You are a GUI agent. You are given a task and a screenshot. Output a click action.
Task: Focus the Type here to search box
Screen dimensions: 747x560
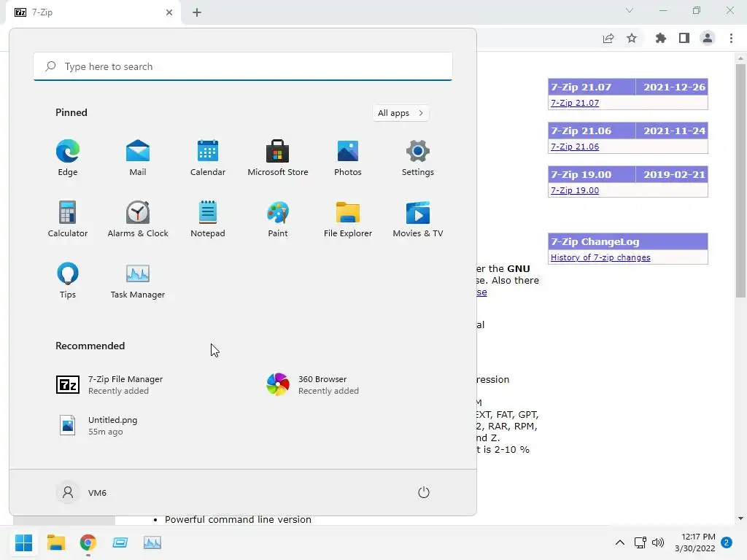click(x=243, y=66)
